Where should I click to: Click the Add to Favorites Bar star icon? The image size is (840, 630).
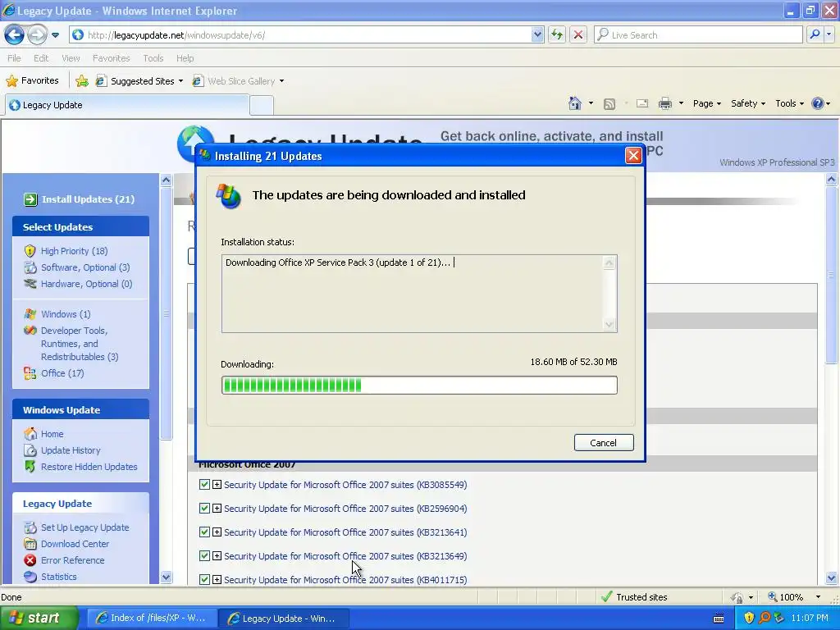[82, 81]
